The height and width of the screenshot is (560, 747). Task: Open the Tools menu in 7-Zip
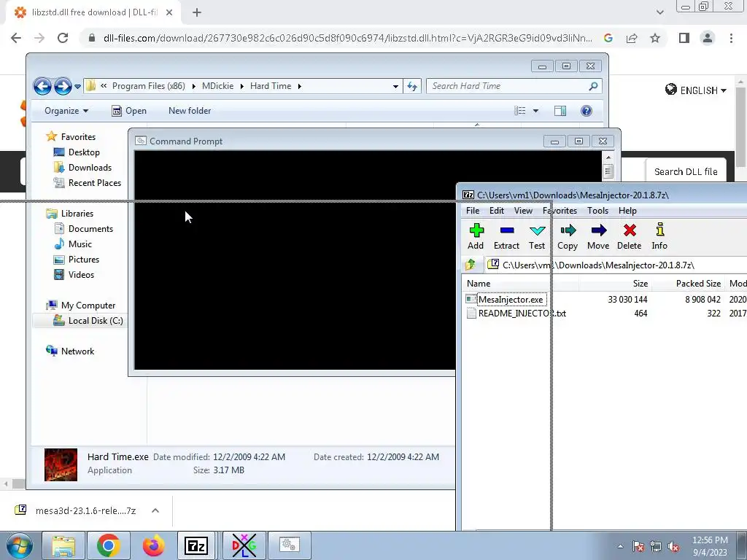tap(597, 211)
